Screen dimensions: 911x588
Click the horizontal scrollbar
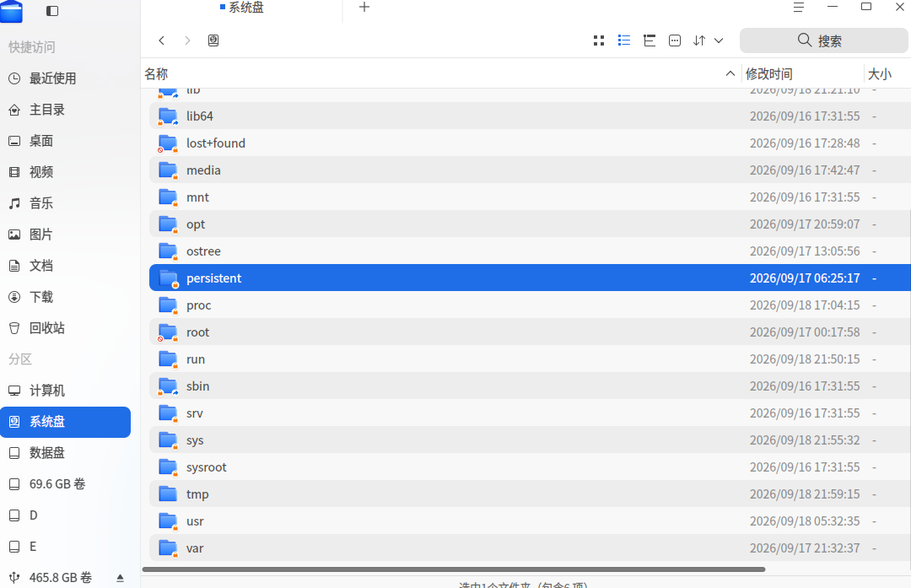tap(454, 569)
